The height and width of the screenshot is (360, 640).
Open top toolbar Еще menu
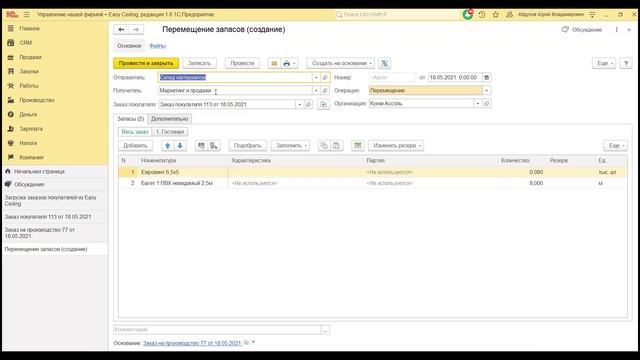coord(604,63)
